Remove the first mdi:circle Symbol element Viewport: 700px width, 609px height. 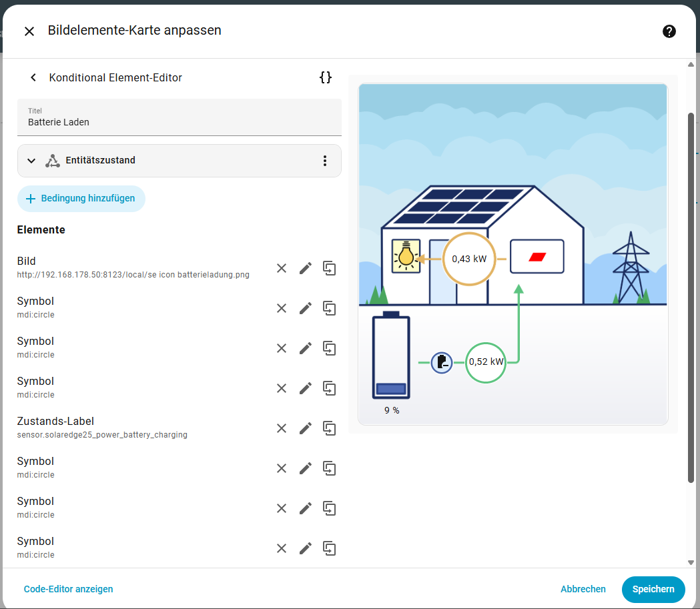[x=282, y=308]
